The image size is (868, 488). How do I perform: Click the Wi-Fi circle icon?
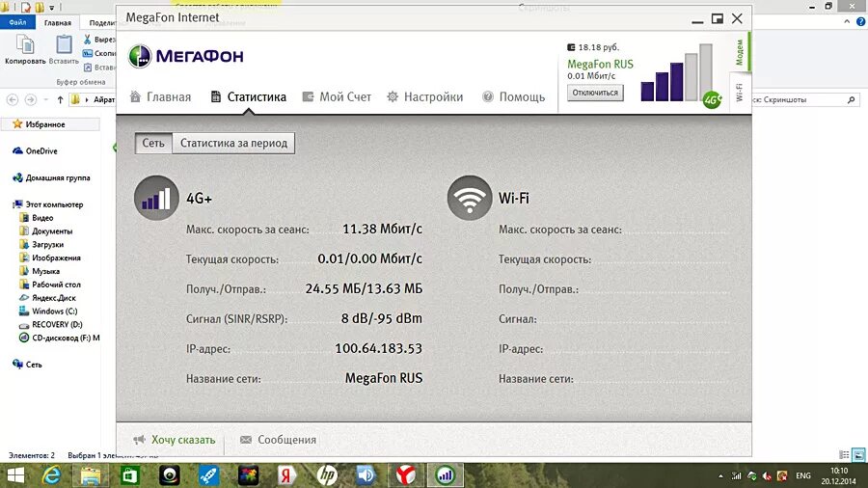(x=470, y=198)
